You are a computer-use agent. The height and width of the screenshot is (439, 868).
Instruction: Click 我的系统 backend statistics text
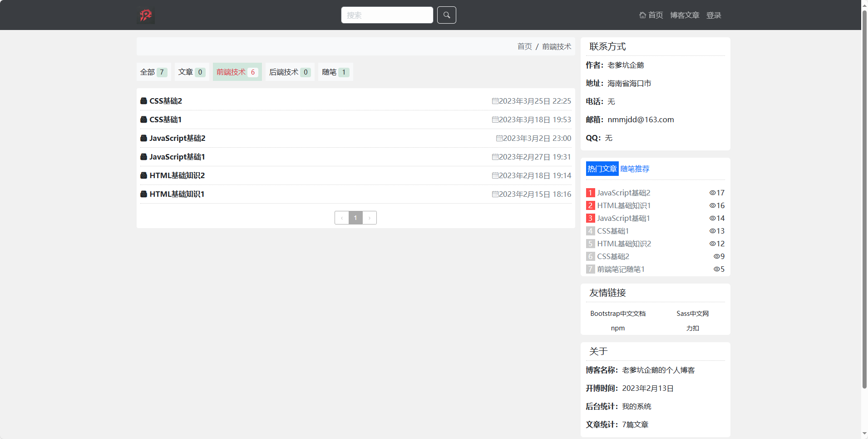click(x=636, y=406)
